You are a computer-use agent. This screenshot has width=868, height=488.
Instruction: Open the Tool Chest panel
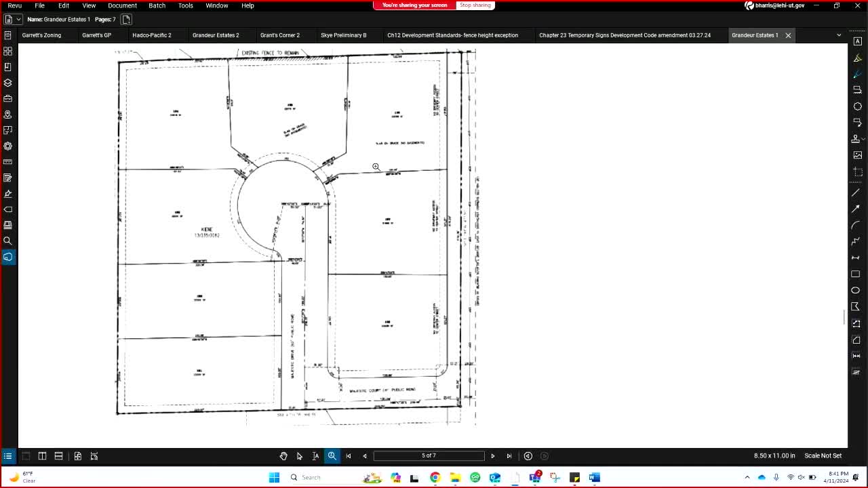click(8, 99)
